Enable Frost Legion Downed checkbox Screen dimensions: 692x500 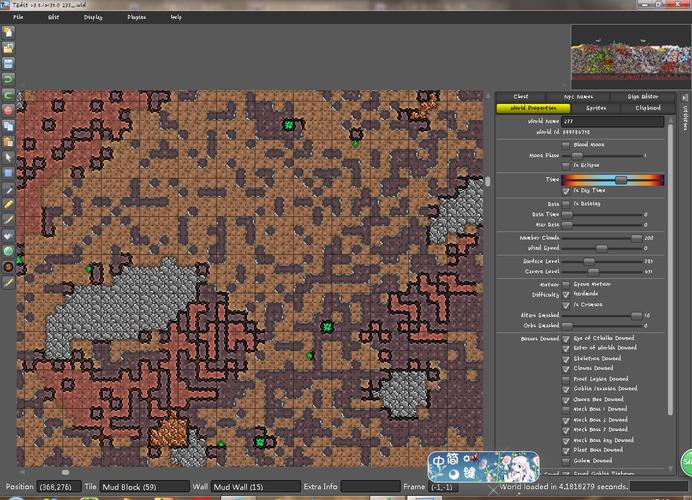tap(566, 379)
